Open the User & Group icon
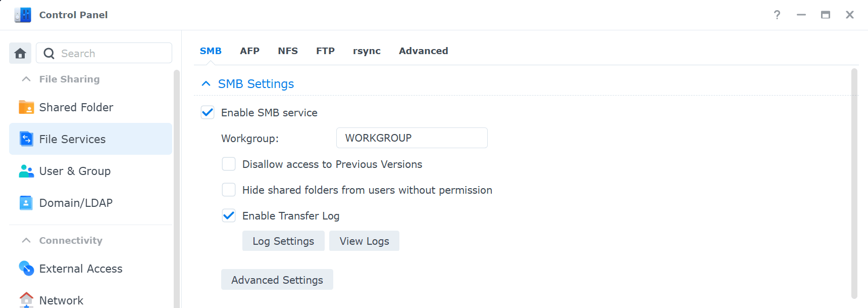 [x=26, y=171]
